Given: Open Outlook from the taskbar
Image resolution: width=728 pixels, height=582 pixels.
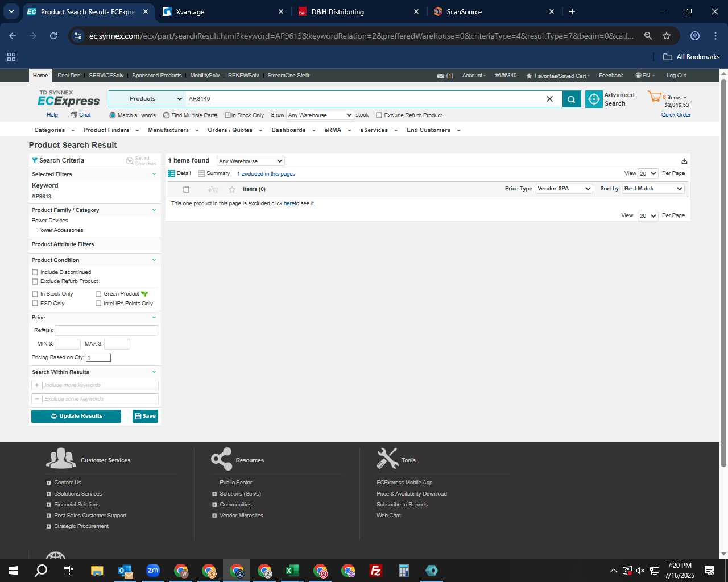Looking at the screenshot, I should [x=125, y=571].
